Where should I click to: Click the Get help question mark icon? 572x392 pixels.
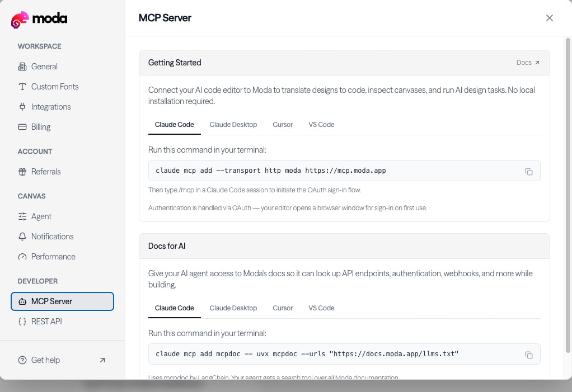pyautogui.click(x=22, y=360)
